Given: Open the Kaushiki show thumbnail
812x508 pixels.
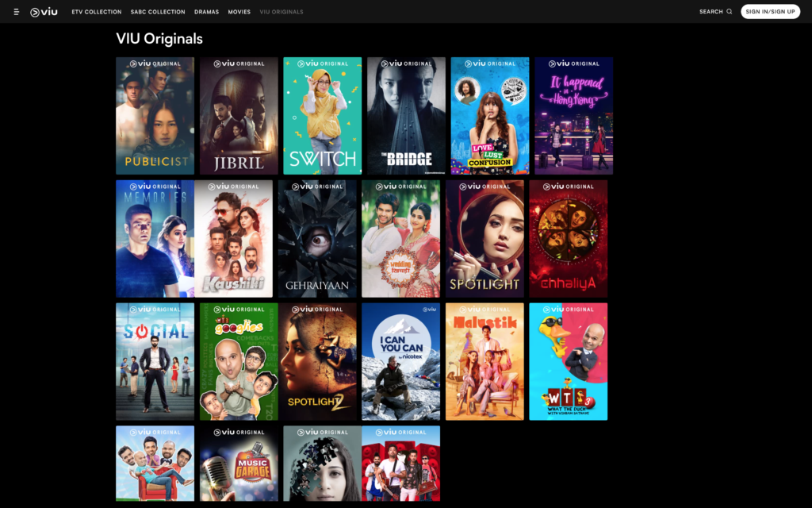Looking at the screenshot, I should (233, 239).
